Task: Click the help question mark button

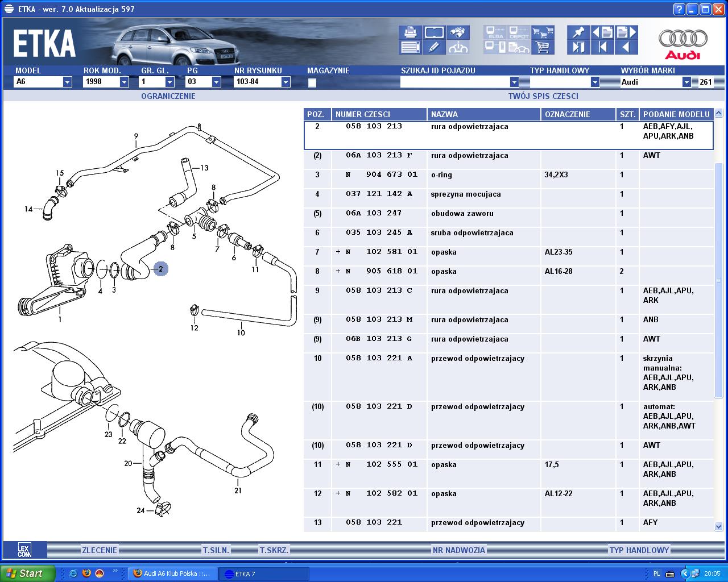Action: tap(679, 9)
